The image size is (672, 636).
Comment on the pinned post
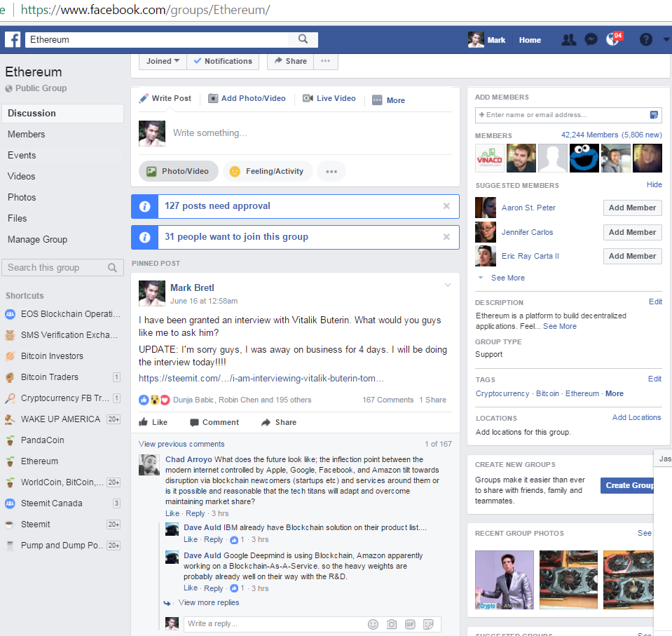tap(214, 422)
